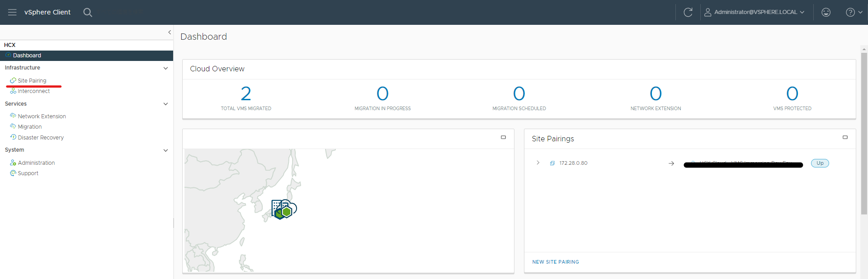The height and width of the screenshot is (279, 868).
Task: Expand the 172.28.0.80 site pairing row
Action: pyautogui.click(x=538, y=163)
